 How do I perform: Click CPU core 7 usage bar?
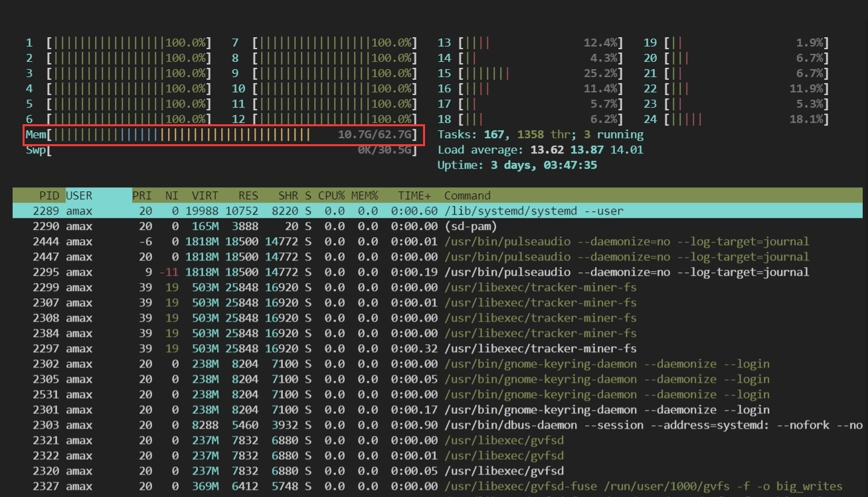(325, 43)
